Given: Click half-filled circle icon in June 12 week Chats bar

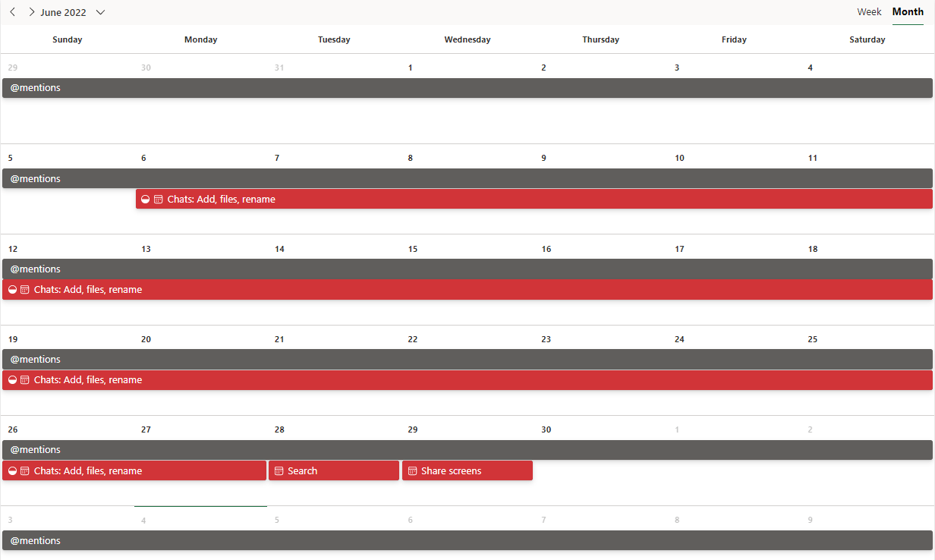Looking at the screenshot, I should point(12,290).
